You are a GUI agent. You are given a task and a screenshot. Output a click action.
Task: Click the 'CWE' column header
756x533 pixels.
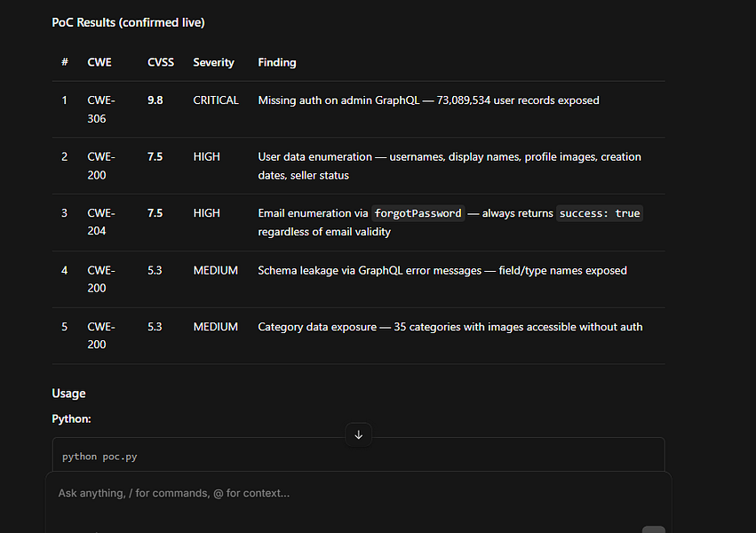pyautogui.click(x=99, y=62)
